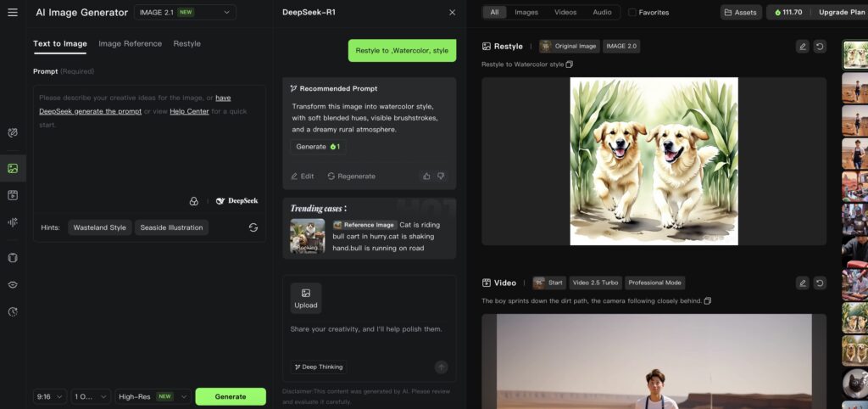This screenshot has height=409, width=868.
Task: Expand the 9:16 aspect ratio dropdown
Action: click(50, 396)
